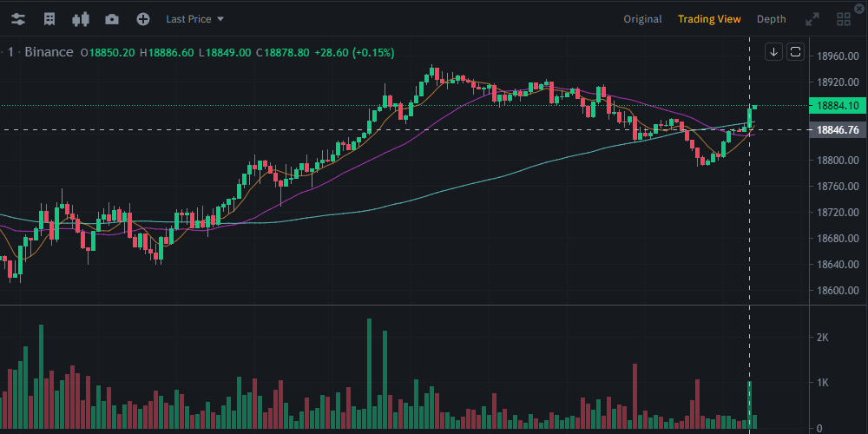Click the 2K volume axis label
The height and width of the screenshot is (434, 868).
pyautogui.click(x=823, y=337)
